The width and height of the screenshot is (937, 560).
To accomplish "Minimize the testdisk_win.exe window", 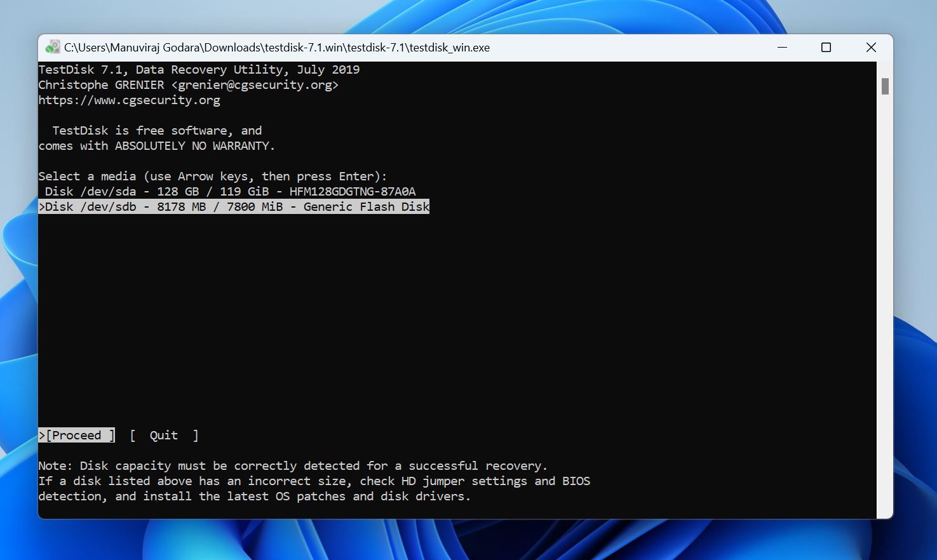I will tap(782, 48).
